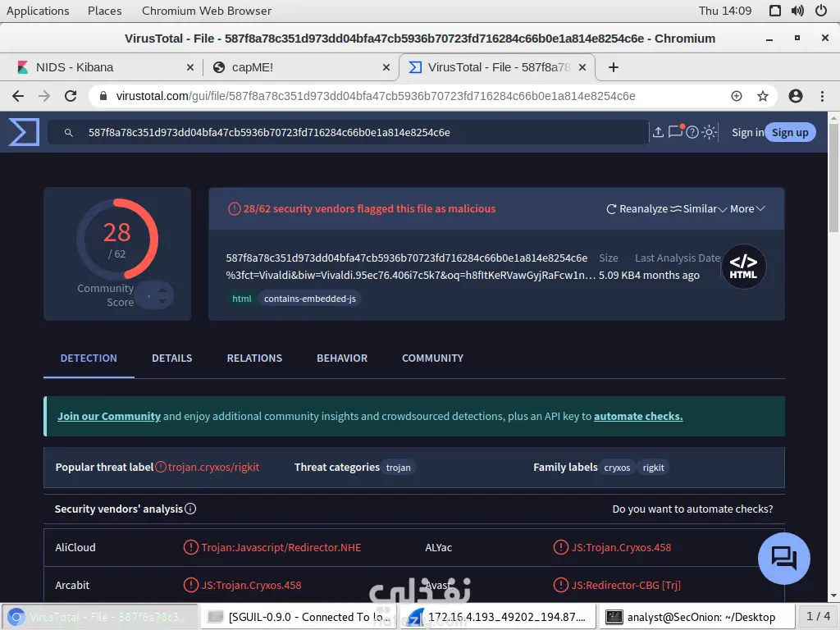This screenshot has height=630, width=840.
Task: Open the Applications menu
Action: pos(38,11)
